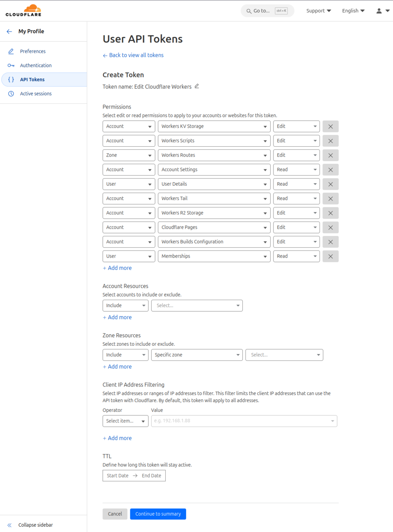Viewport: 393px width, 532px height.
Task: Open the Zone scope dropdown for Workers Routes
Action: pyautogui.click(x=129, y=155)
